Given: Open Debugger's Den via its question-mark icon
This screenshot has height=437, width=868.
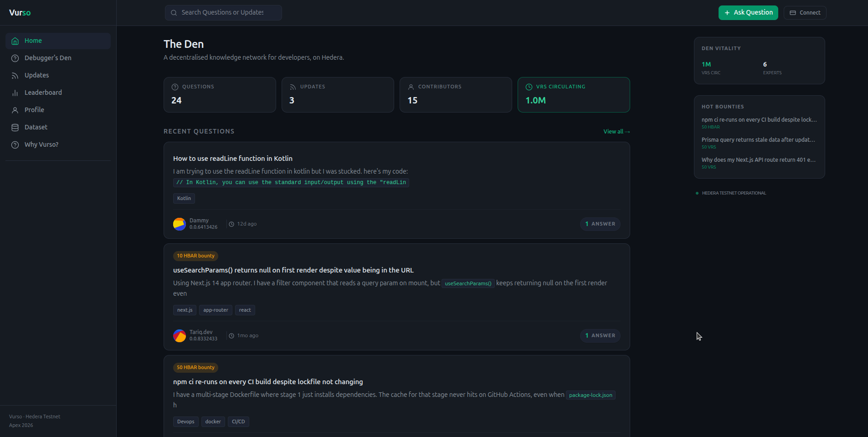Looking at the screenshot, I should point(15,58).
